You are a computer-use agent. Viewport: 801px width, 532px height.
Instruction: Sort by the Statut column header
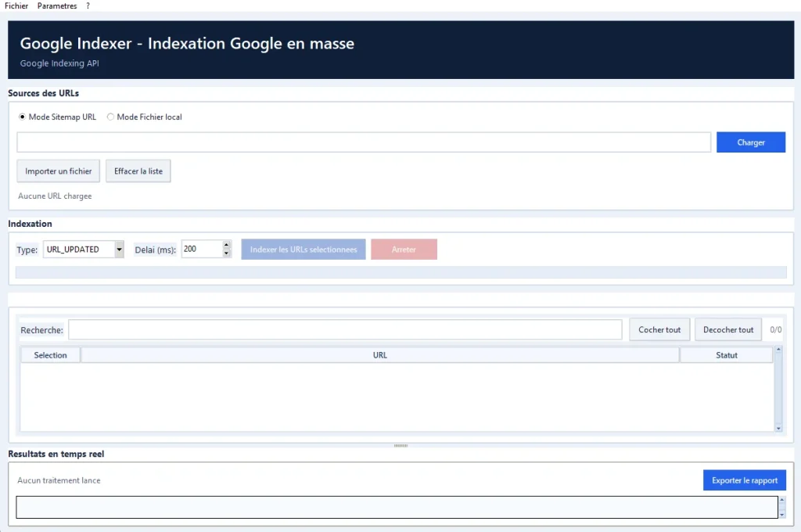pos(727,355)
